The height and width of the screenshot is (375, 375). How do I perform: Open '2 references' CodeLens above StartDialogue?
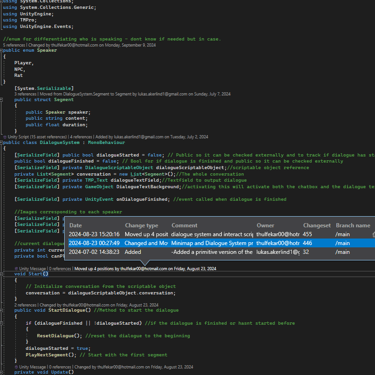point(25,305)
